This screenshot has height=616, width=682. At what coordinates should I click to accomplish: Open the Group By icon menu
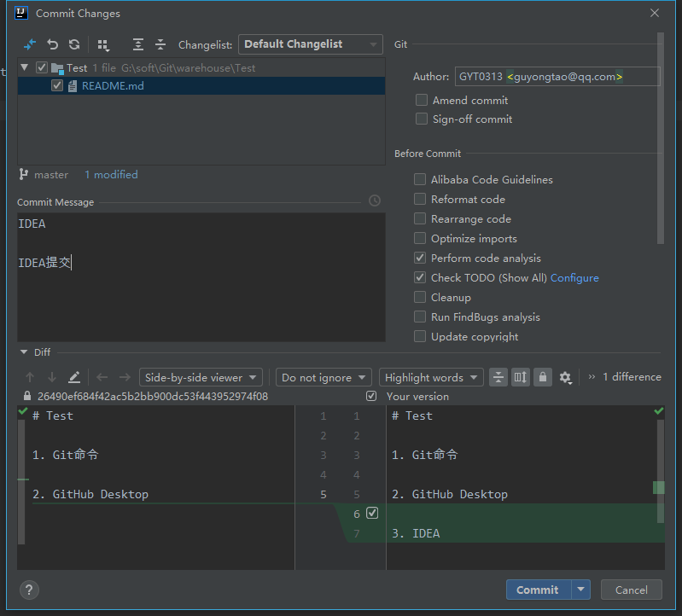[103, 44]
